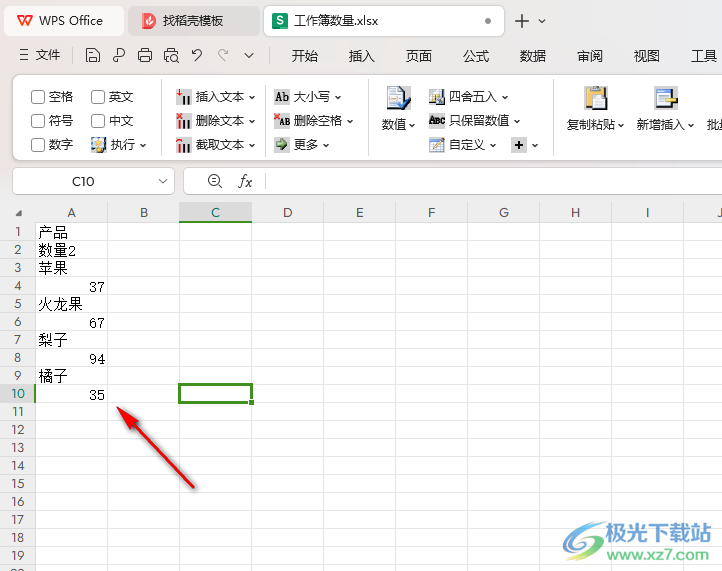Click the Redo arrow icon
The height and width of the screenshot is (571, 722).
[x=223, y=56]
